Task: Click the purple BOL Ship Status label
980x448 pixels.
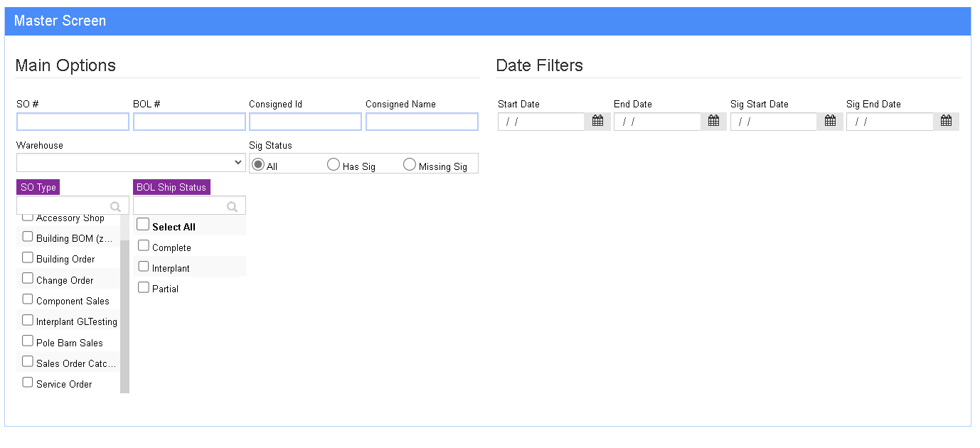Action: tap(171, 187)
